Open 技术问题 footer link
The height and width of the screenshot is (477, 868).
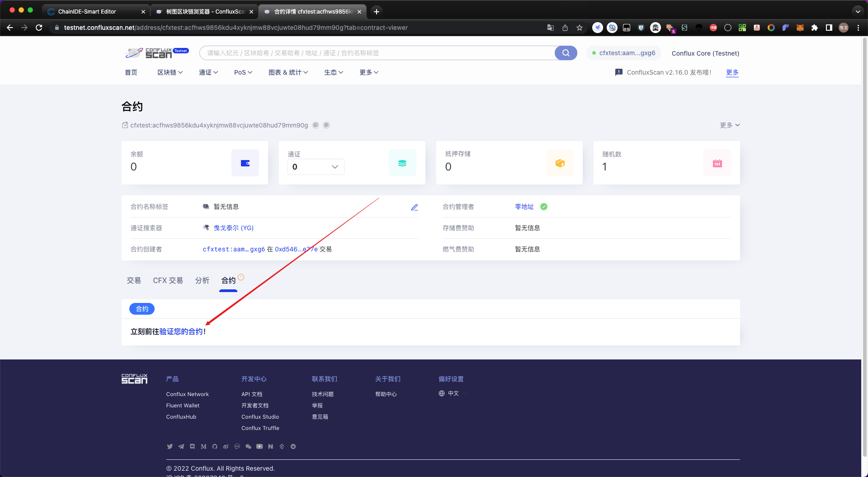(x=323, y=394)
